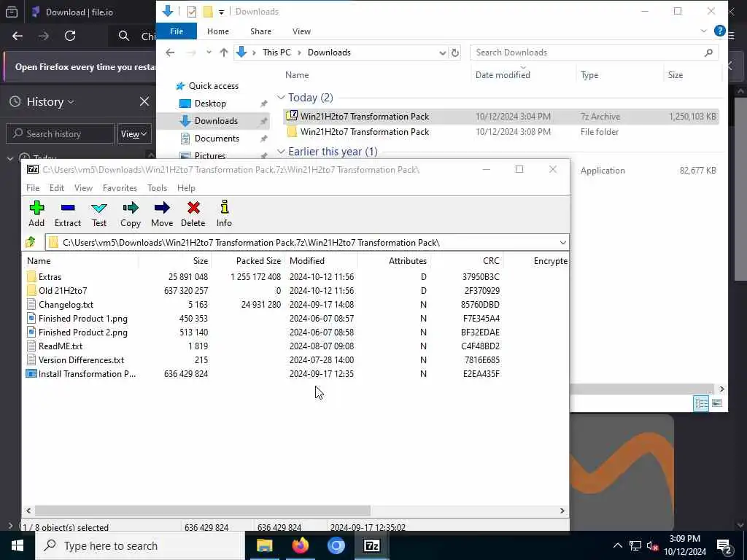The image size is (747, 560).
Task: Click the red Delete icon in 7-Zip
Action: 193,214
